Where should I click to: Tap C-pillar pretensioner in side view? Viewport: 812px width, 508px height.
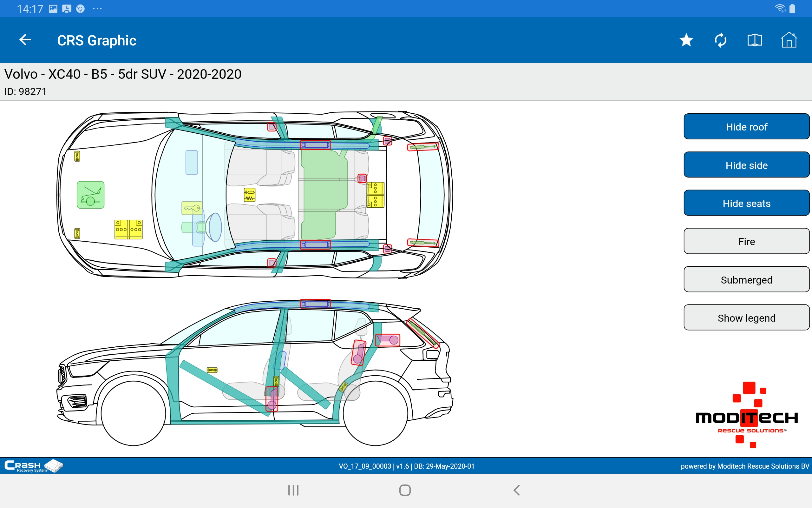point(388,340)
